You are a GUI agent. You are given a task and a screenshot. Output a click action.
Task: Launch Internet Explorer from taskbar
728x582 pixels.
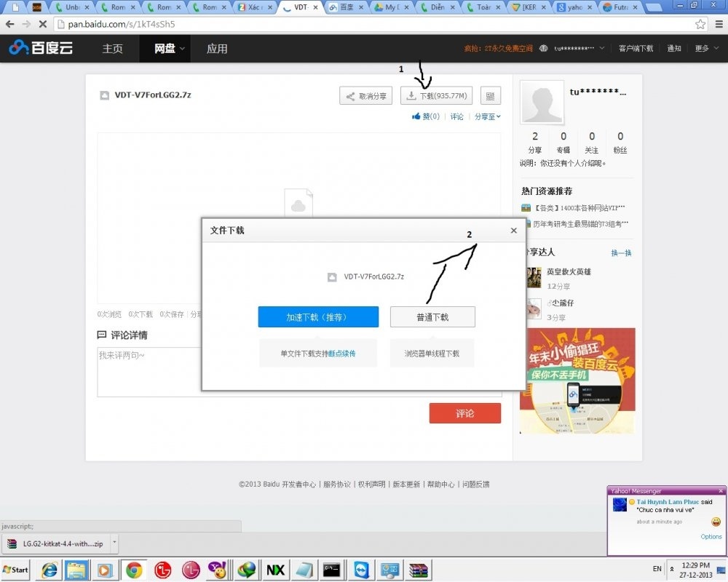(x=50, y=570)
